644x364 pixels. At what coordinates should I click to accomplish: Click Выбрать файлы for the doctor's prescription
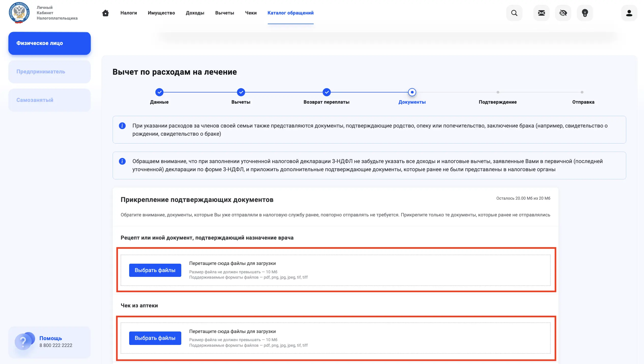pos(155,270)
